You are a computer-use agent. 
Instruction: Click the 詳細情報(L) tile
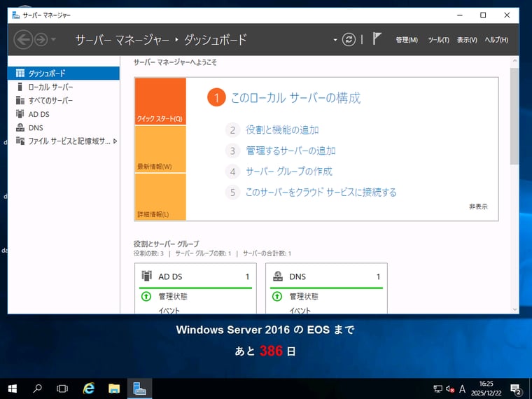pos(160,197)
